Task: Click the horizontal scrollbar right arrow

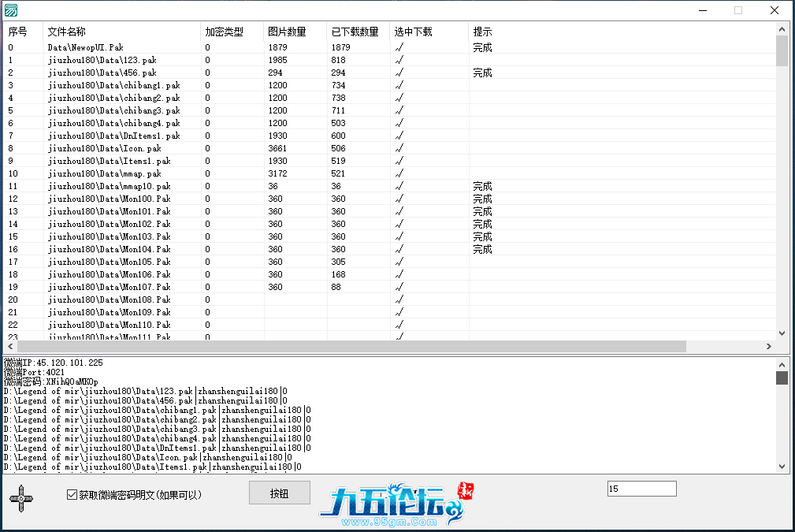Action: pos(769,347)
